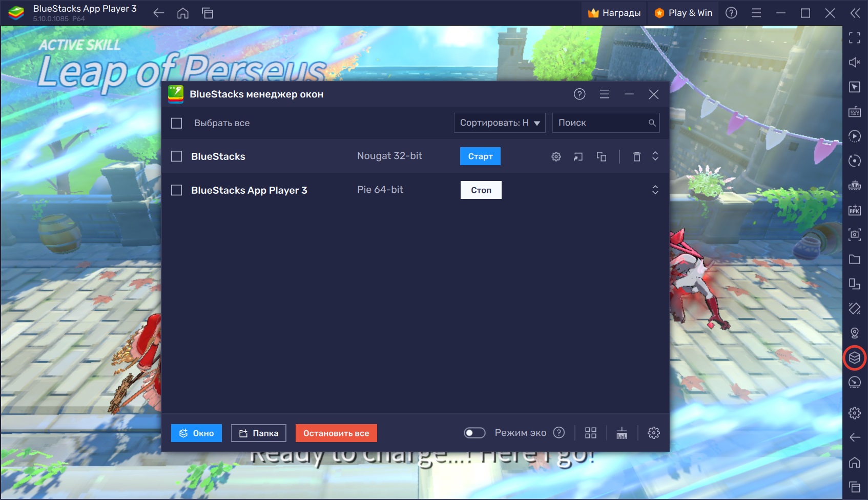Check the Select all checkbox

click(x=176, y=123)
